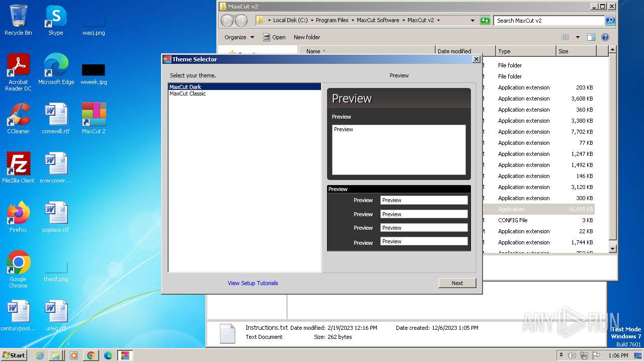
Task: Select the urleg.rtf desktop file
Action: point(56,316)
